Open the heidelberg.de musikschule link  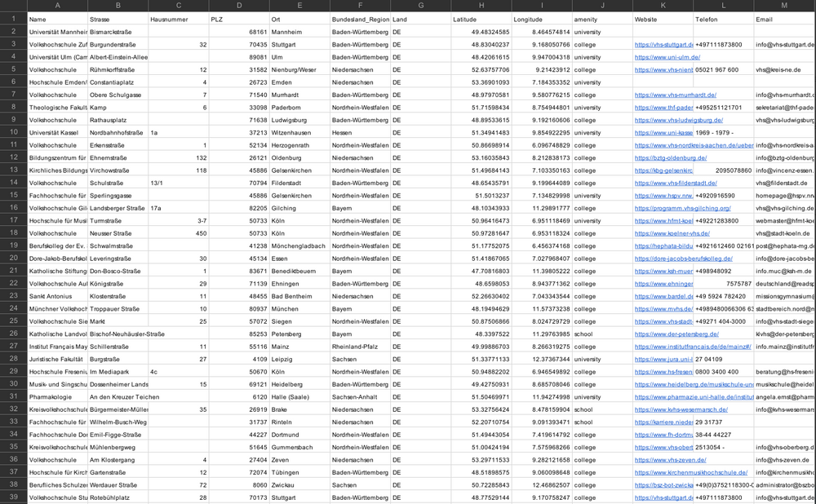pos(694,384)
